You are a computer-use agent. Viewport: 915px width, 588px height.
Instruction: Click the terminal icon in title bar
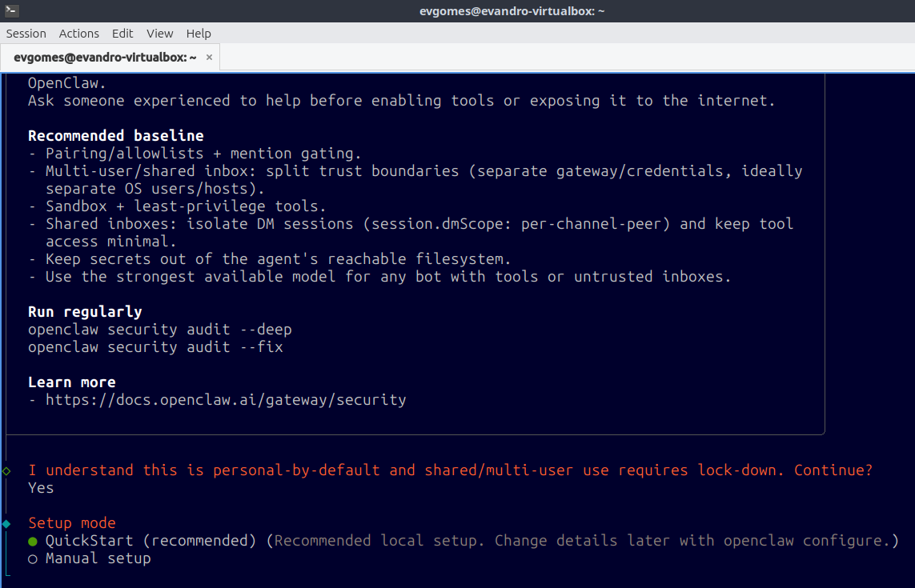pyautogui.click(x=11, y=10)
